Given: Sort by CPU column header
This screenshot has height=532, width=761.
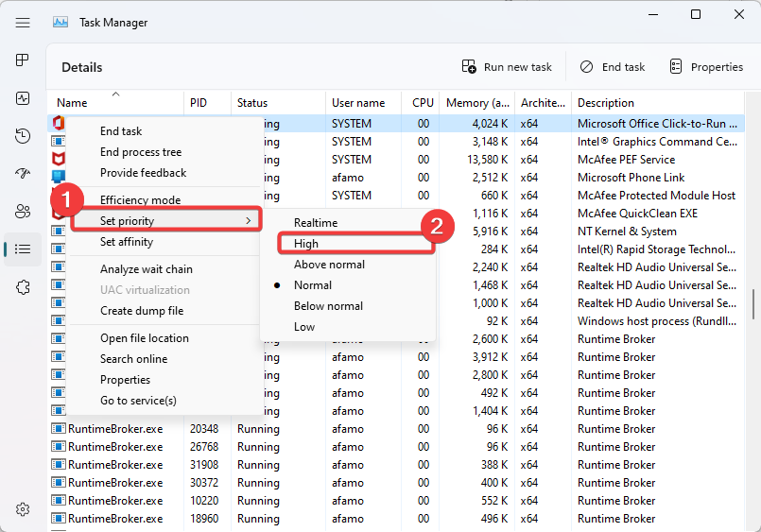Looking at the screenshot, I should pos(421,102).
